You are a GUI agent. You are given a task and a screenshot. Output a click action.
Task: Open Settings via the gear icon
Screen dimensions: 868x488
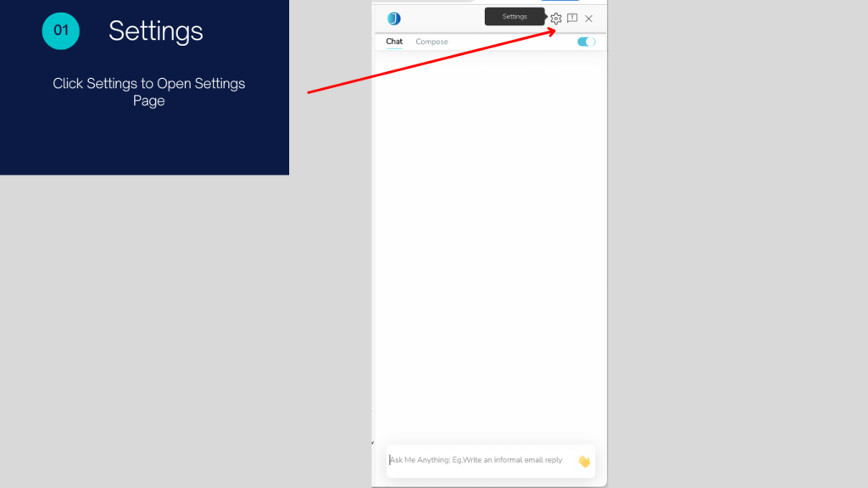pyautogui.click(x=556, y=19)
